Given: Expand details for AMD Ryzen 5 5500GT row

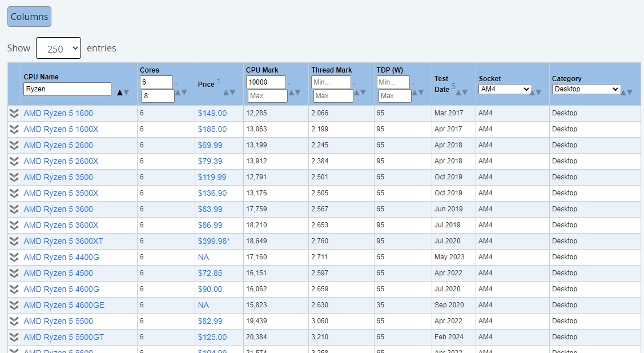Looking at the screenshot, I should tap(14, 338).
